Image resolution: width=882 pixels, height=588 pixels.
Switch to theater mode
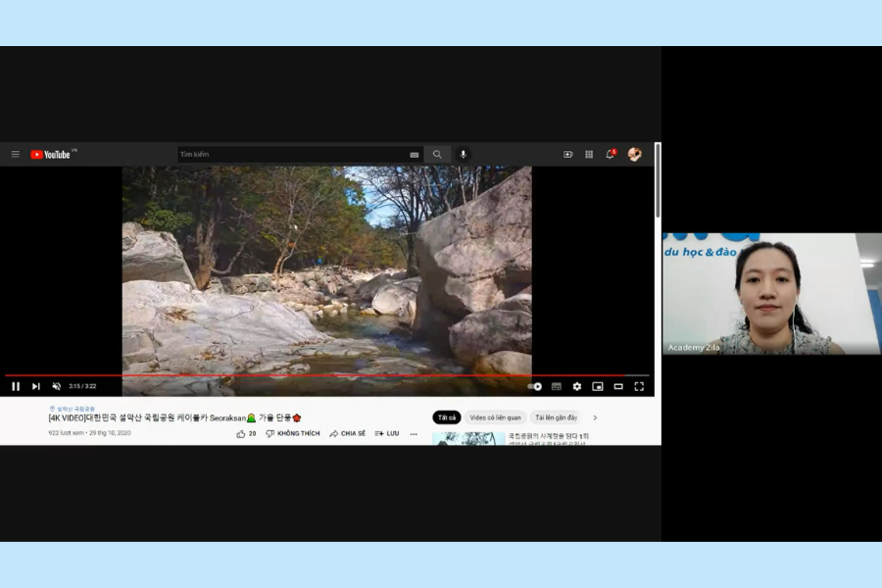coord(618,386)
